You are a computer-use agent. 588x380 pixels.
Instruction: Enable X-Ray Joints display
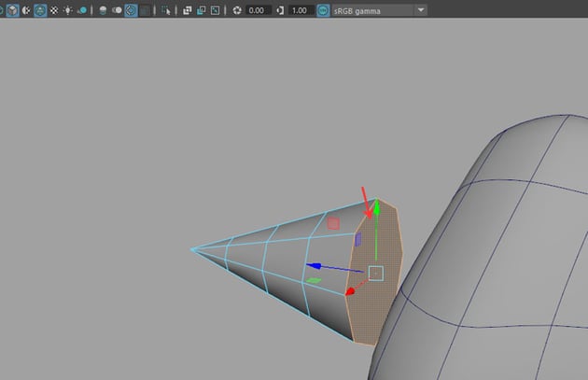[215, 10]
